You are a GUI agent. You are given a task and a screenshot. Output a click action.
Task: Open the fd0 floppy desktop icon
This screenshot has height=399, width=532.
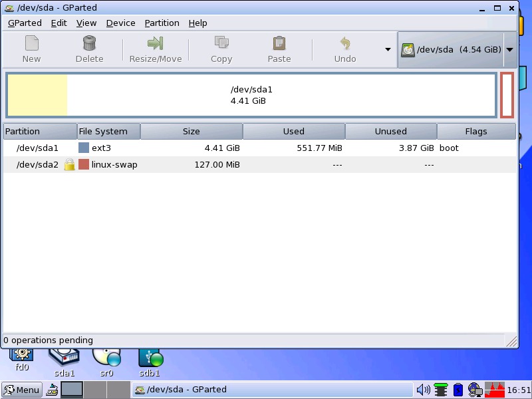click(22, 359)
